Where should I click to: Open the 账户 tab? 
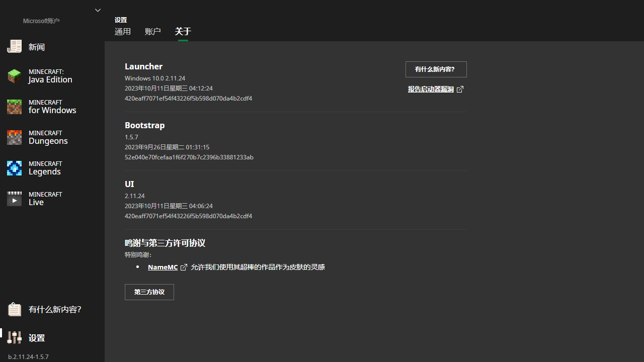(153, 32)
